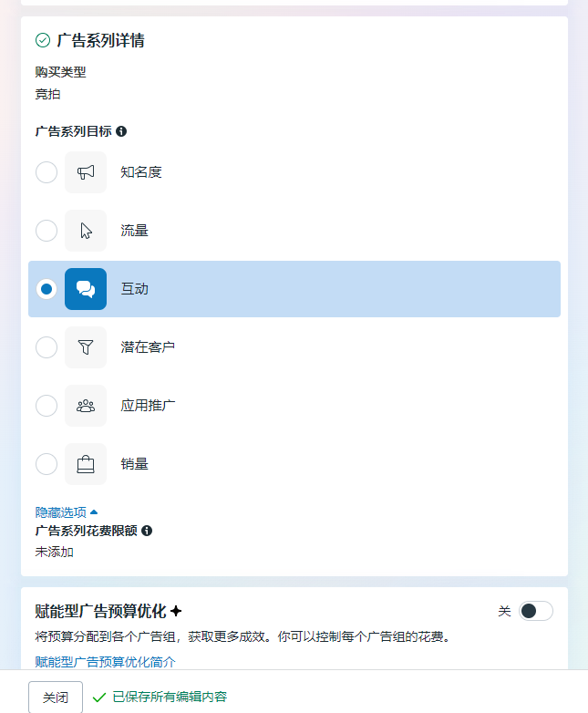Screen dimensions: 588x713
Task: Click the sparkle icon after 赋能型广告预算优化
Action: (176, 611)
